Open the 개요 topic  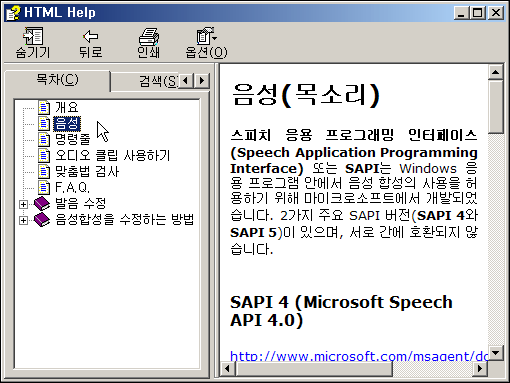(67, 107)
